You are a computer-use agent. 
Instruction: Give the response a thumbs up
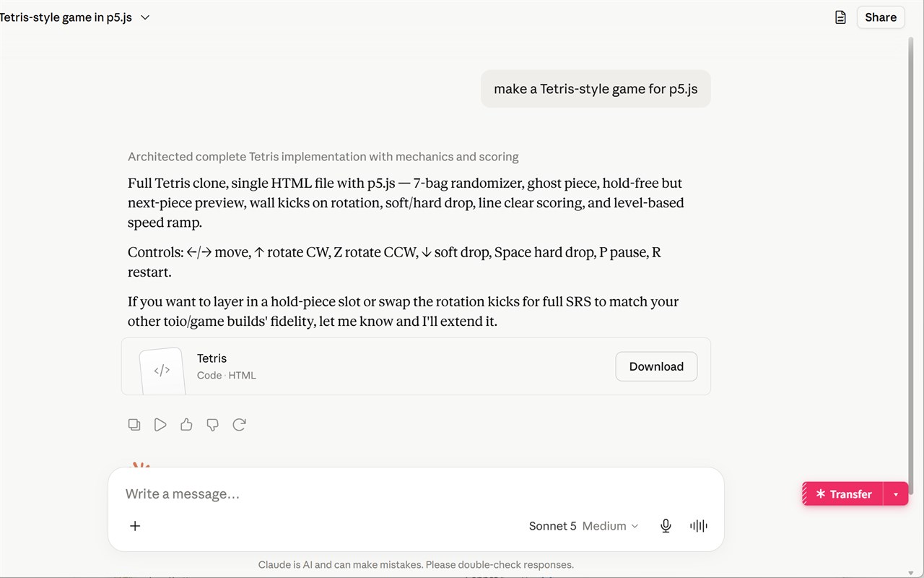click(x=186, y=425)
